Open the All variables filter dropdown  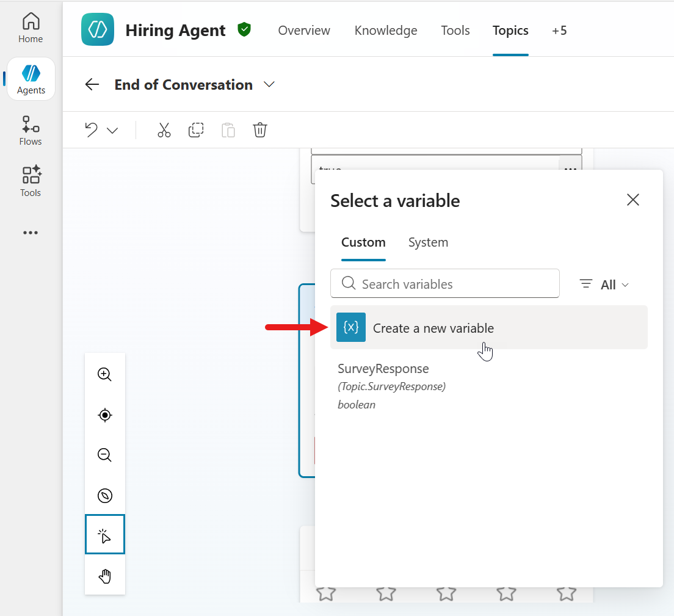[604, 284]
